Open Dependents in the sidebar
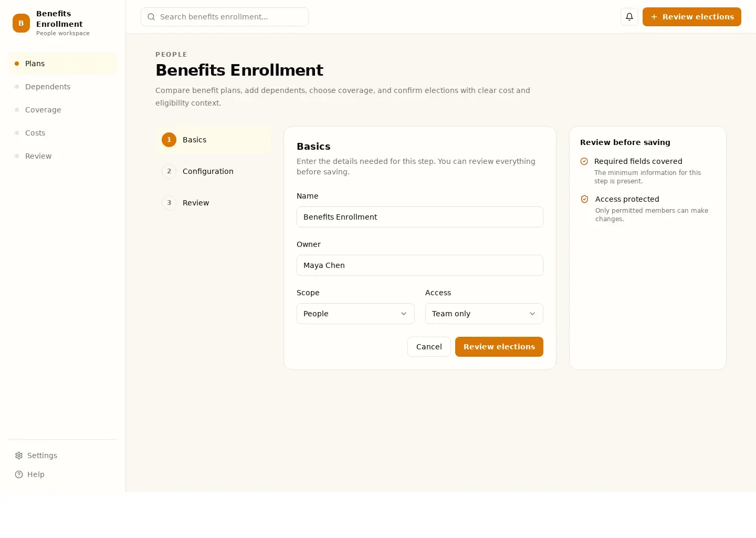This screenshot has height=538, width=756. pos(62,87)
